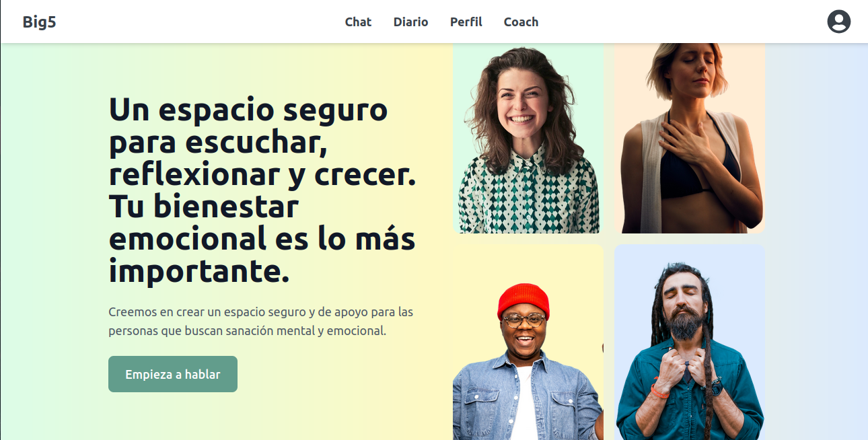This screenshot has width=868, height=440.
Task: Go to the Diario section
Action: [x=410, y=22]
